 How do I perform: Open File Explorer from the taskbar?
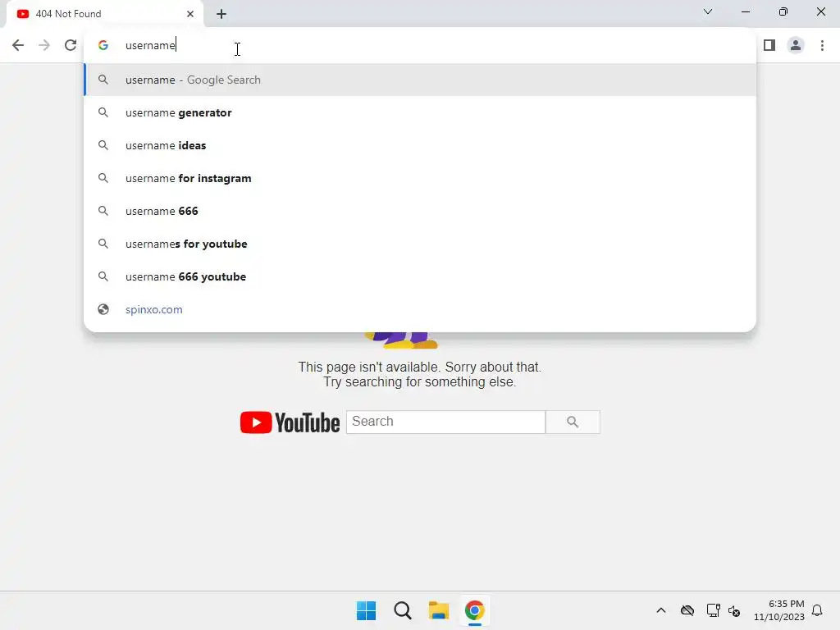438,610
